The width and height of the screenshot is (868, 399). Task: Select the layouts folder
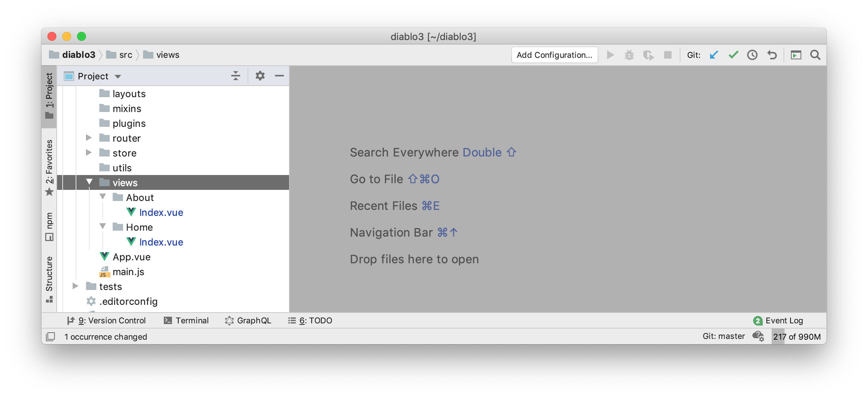pyautogui.click(x=123, y=93)
